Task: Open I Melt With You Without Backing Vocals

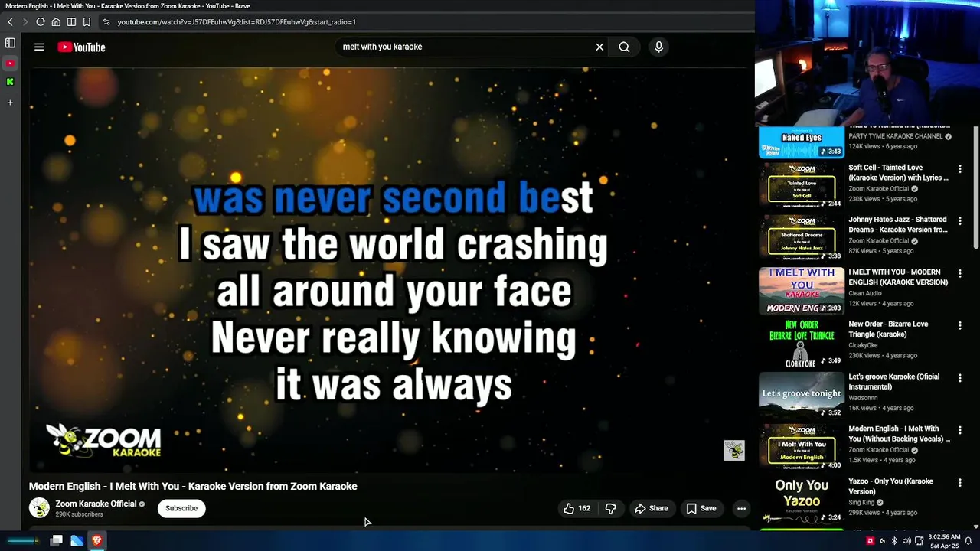Action: click(899, 434)
